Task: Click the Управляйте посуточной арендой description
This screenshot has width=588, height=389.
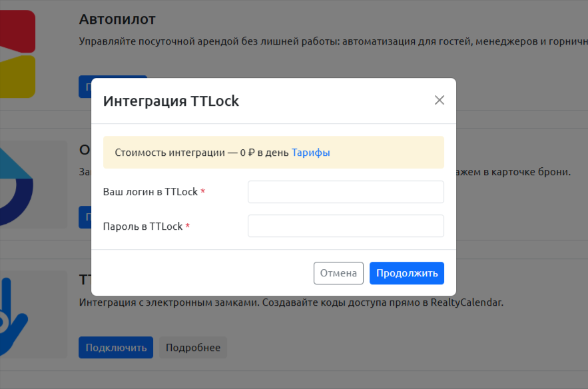Action: tap(334, 41)
